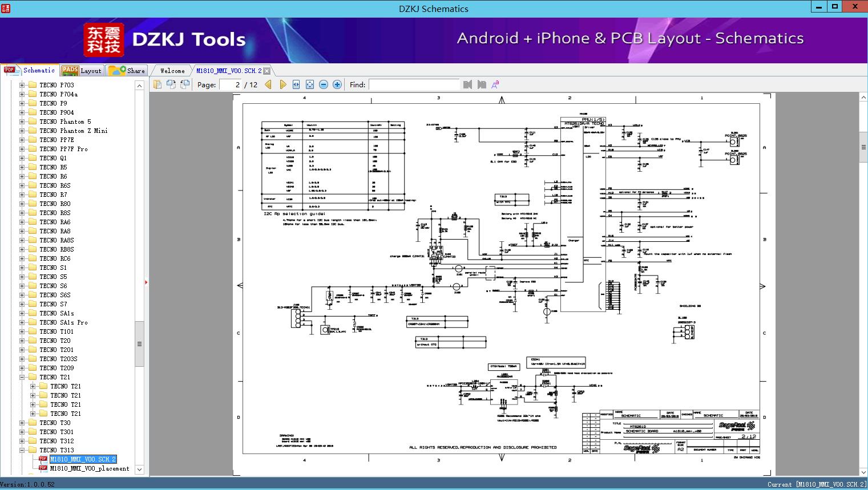The height and width of the screenshot is (490, 868).
Task: Select the TECNO R7 tree item
Action: pyautogui.click(x=53, y=195)
